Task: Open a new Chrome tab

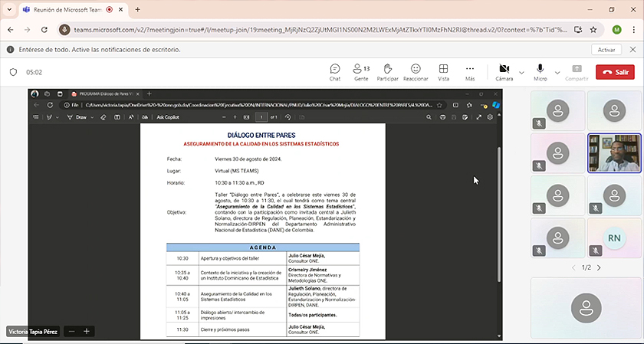Action: coord(137,9)
